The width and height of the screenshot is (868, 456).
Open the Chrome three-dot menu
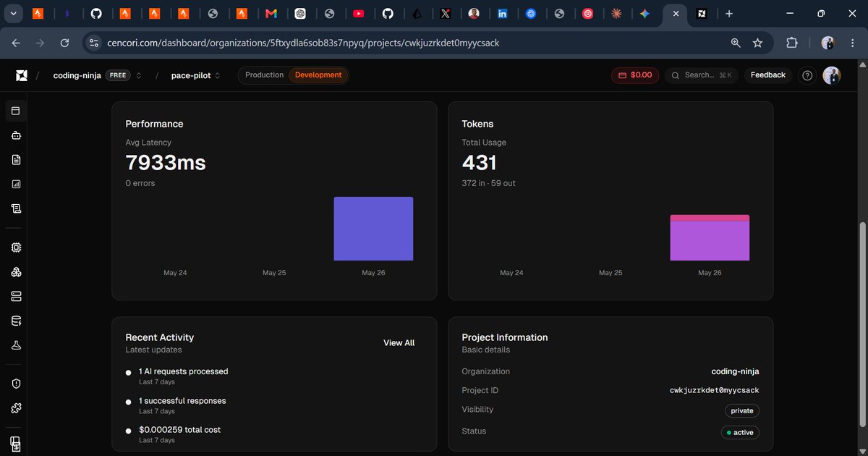[853, 43]
